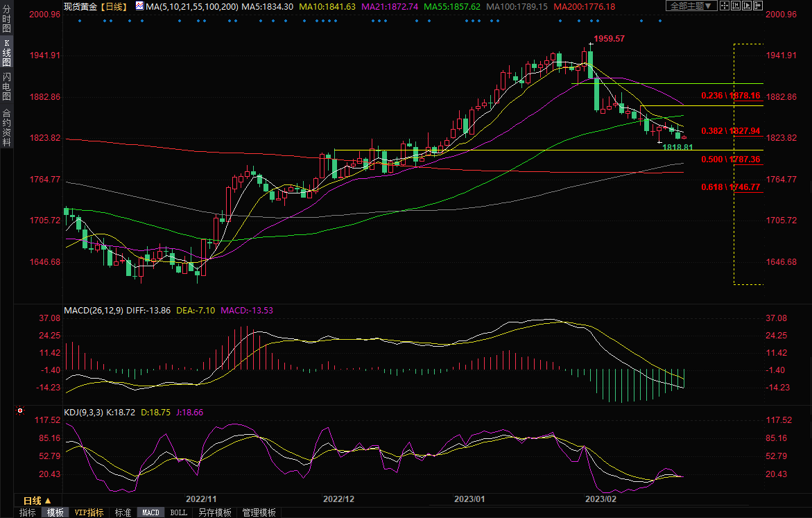
Task: Select the 模板 bottom tab
Action: (x=55, y=512)
